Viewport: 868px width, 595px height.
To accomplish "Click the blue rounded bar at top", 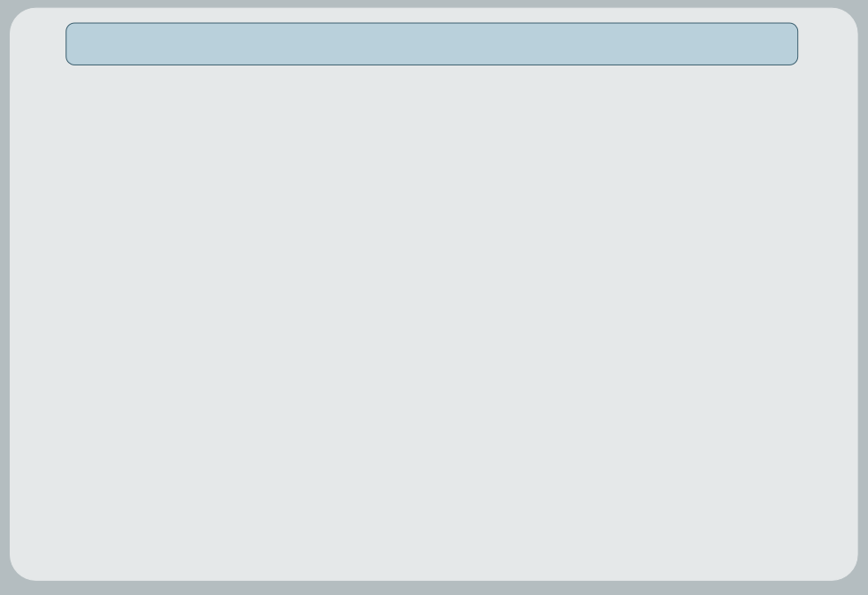I will [x=432, y=43].
